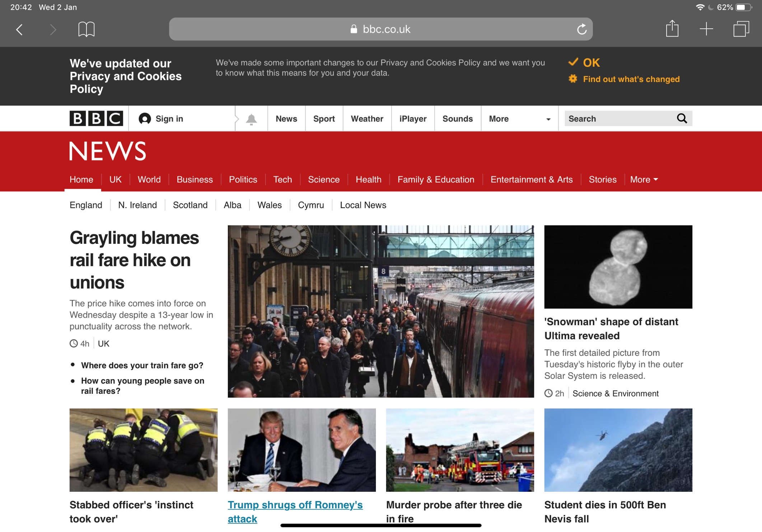Open Wales regional news

pos(270,205)
